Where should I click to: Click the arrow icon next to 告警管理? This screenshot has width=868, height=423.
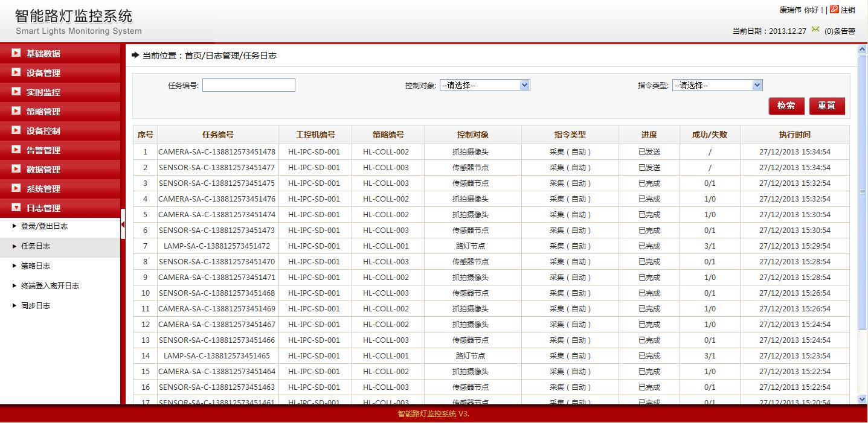(16, 150)
